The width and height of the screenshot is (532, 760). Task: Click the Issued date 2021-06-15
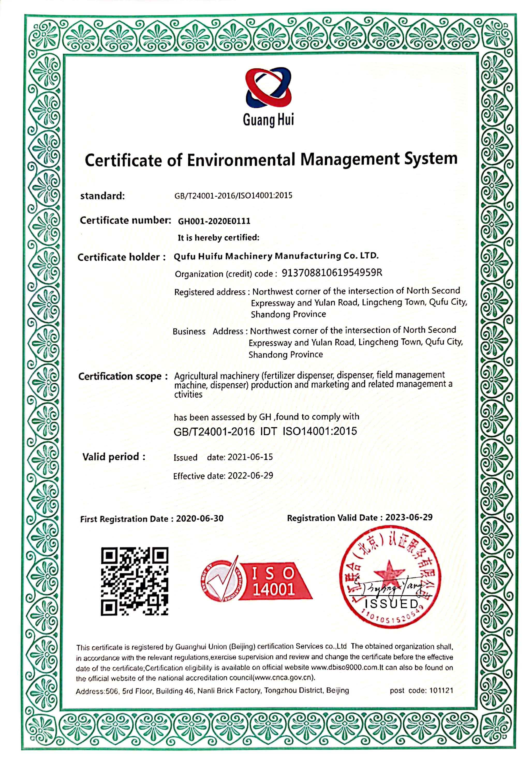[x=250, y=457]
